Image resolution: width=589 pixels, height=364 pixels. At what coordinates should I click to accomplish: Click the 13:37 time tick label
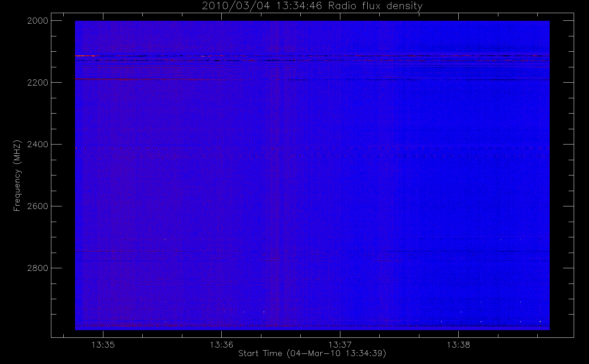tap(340, 345)
